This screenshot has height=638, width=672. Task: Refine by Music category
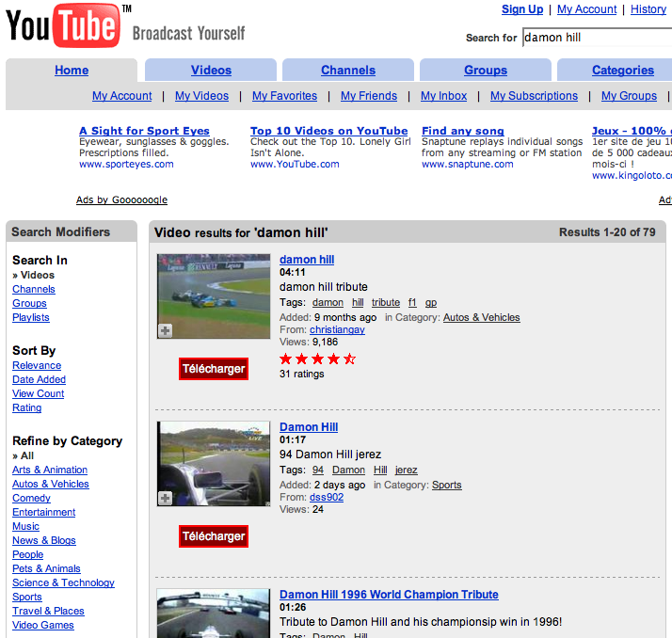click(25, 527)
